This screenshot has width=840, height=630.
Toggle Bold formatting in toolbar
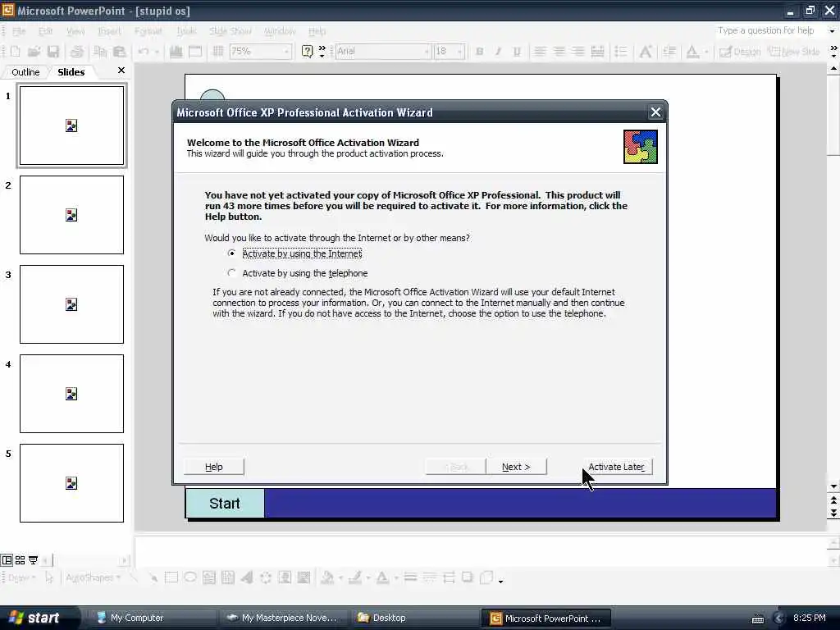(x=479, y=52)
